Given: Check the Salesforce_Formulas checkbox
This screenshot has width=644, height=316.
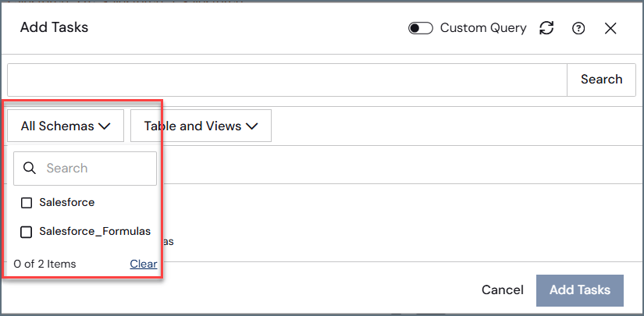Looking at the screenshot, I should click(x=27, y=233).
